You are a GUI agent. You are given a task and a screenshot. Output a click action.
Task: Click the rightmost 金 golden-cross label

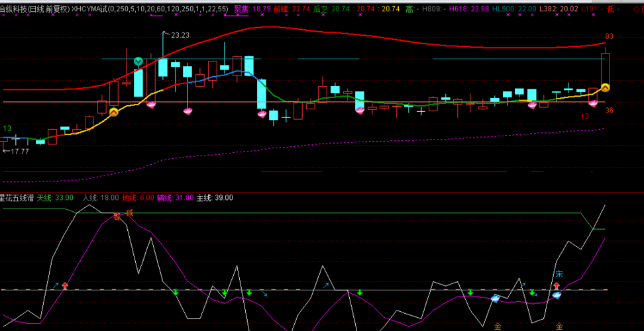click(559, 327)
